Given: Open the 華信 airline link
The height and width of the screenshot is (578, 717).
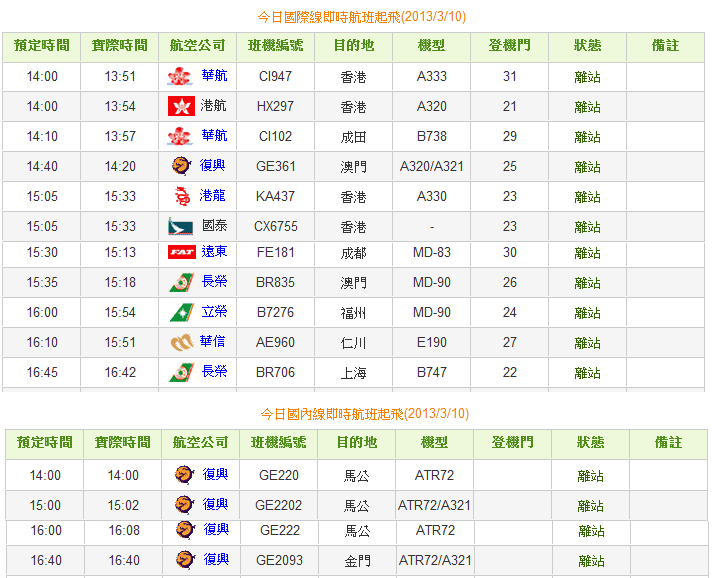Looking at the screenshot, I should [x=212, y=341].
